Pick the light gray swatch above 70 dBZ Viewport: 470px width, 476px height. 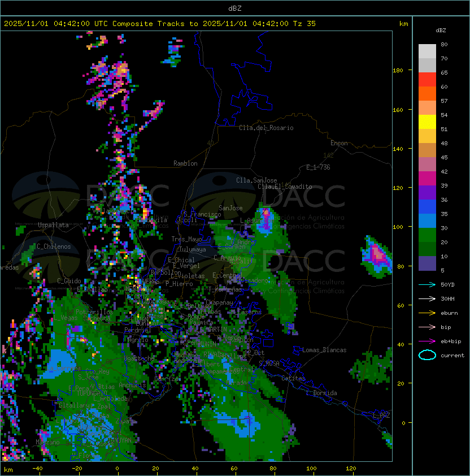[x=427, y=51]
